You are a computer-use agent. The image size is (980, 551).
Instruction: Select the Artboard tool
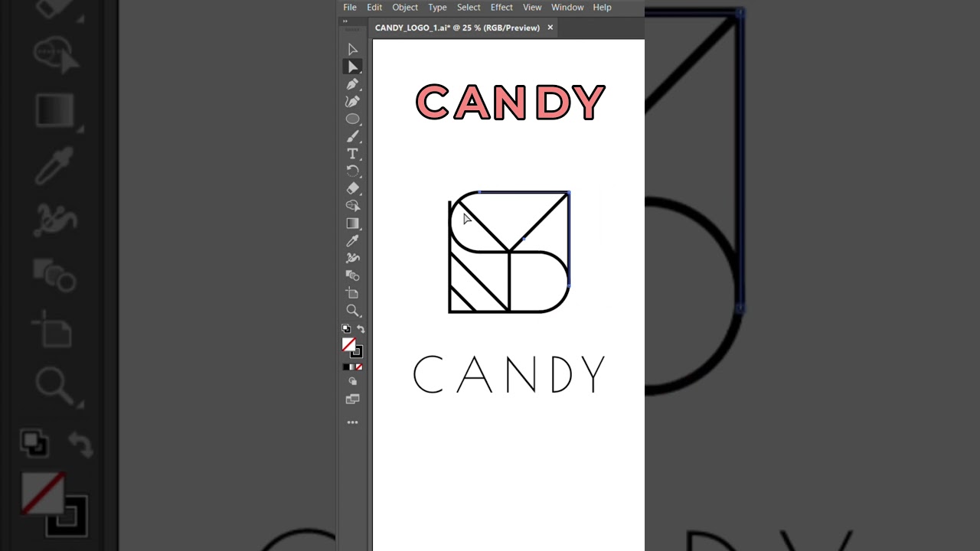[x=352, y=293]
